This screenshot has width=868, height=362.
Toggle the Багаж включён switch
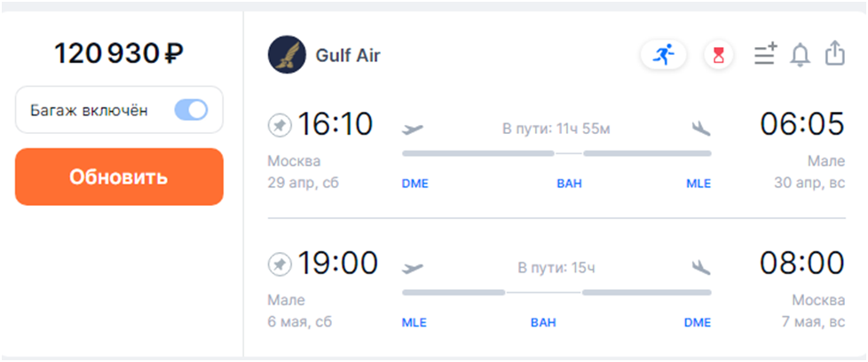click(x=191, y=110)
